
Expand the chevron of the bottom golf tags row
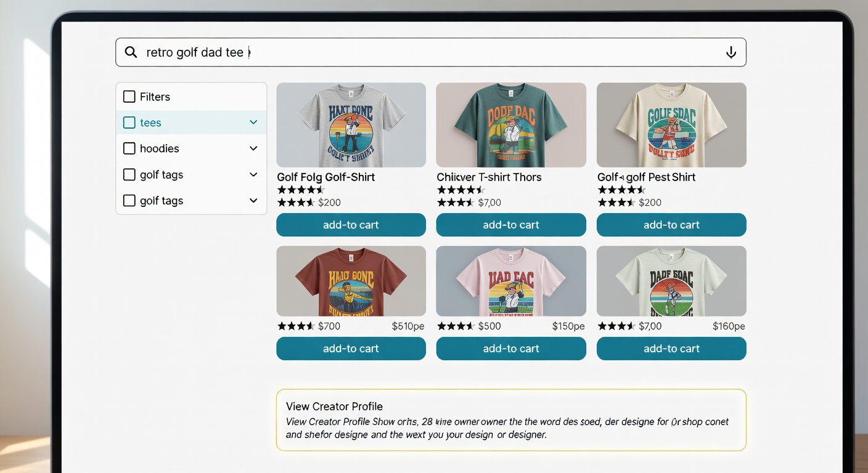(x=253, y=201)
